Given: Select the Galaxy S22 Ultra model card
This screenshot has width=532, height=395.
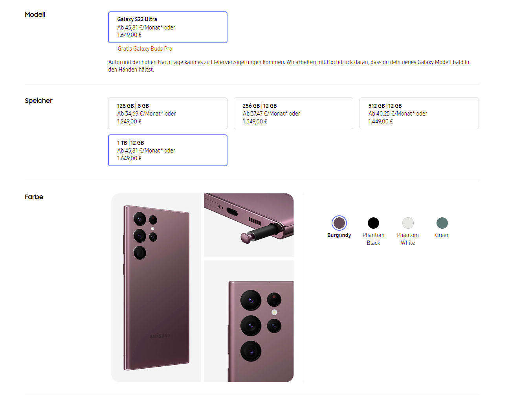Looking at the screenshot, I should tap(168, 27).
